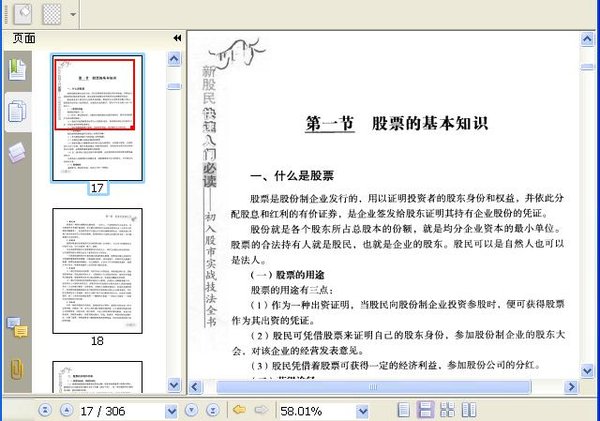Go forward to next view arrow

click(261, 410)
